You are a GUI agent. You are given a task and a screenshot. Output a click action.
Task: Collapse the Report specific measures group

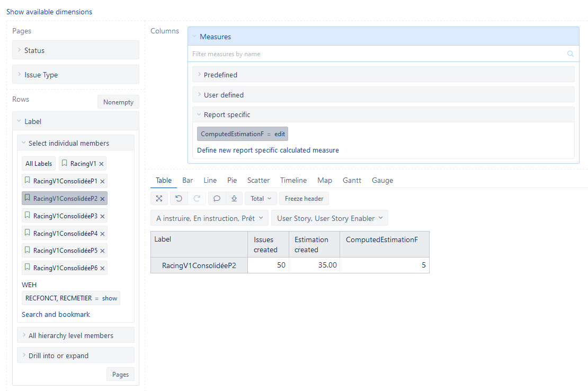pos(383,115)
